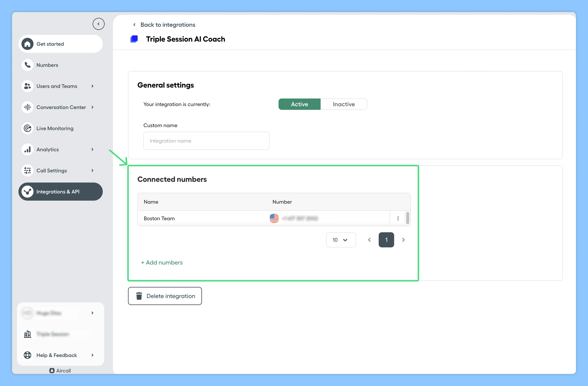The height and width of the screenshot is (386, 588).
Task: Open the Get started menu item
Action: click(61, 44)
